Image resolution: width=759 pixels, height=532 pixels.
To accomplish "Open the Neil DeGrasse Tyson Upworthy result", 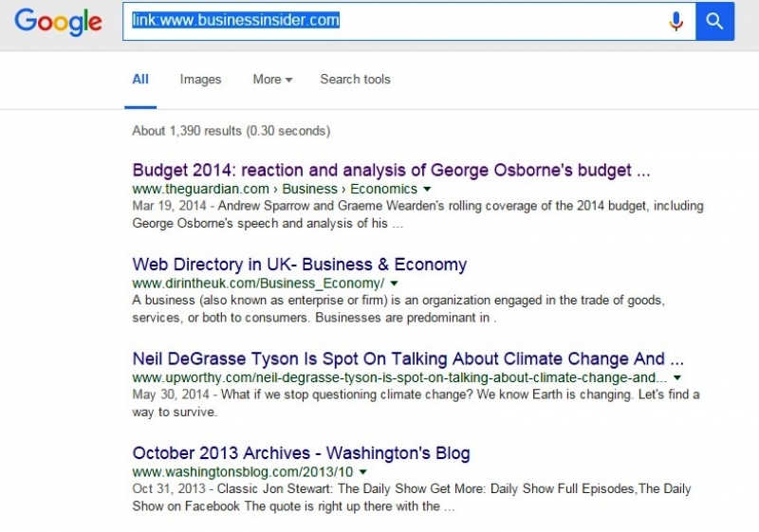I will pos(408,358).
